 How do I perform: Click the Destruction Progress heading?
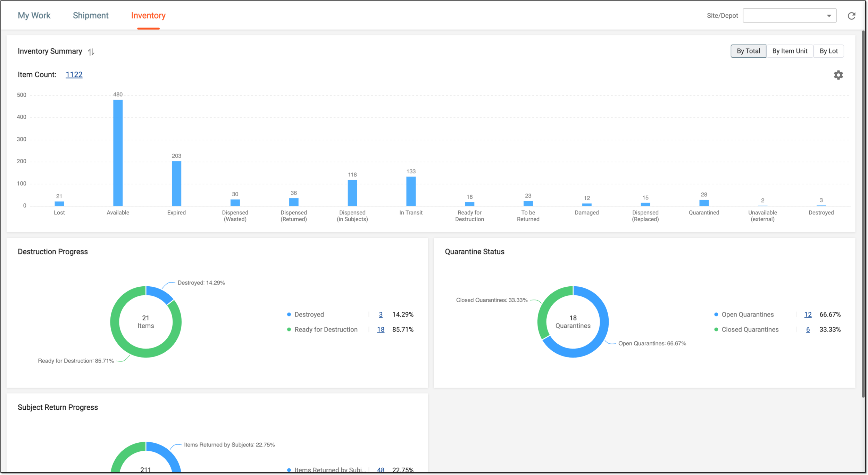[x=53, y=252]
